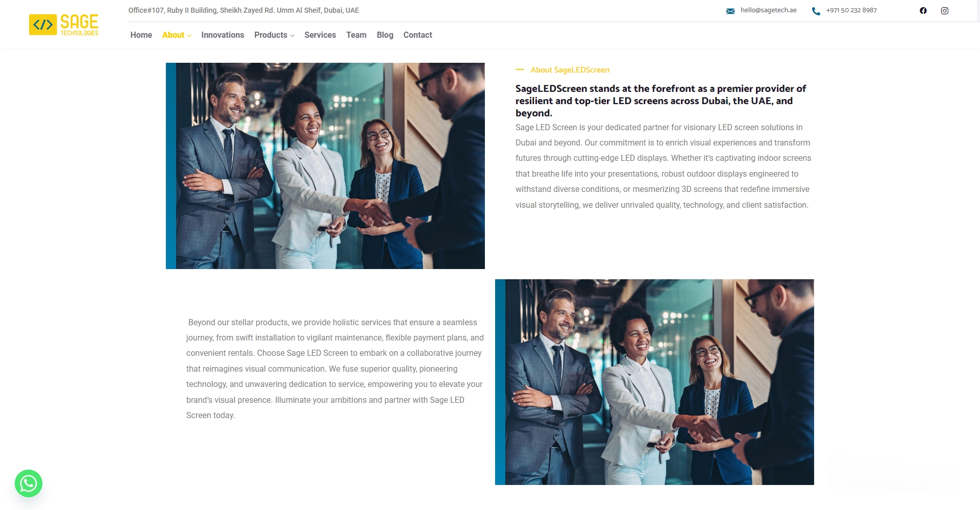The height and width of the screenshot is (510, 980).
Task: Click the paragraph starting Beyond our stellar products
Action: pyautogui.click(x=335, y=369)
